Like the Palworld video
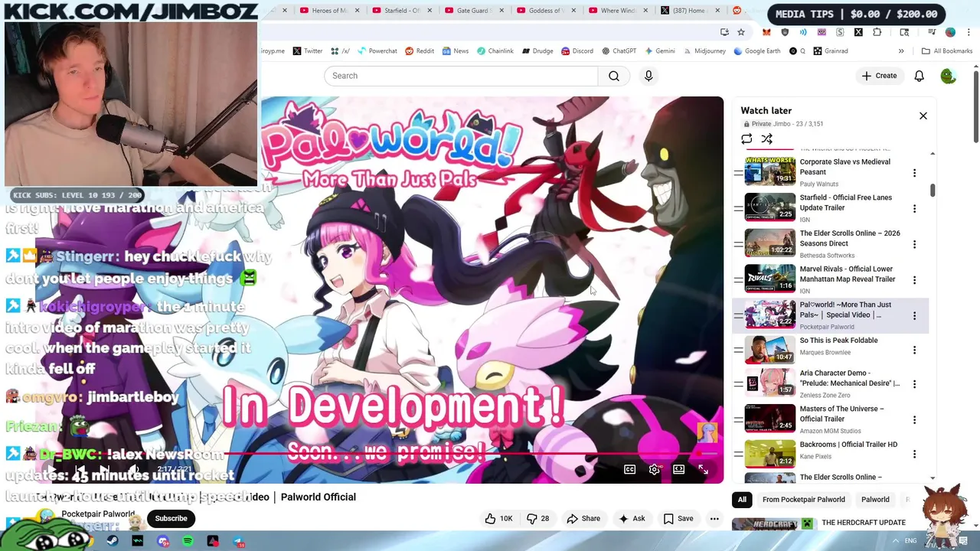 498,518
